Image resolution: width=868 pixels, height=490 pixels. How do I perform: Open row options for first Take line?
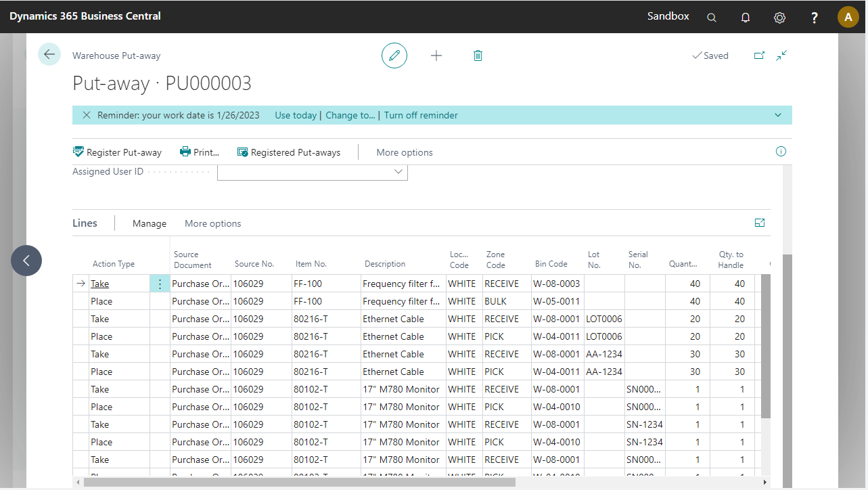[160, 284]
